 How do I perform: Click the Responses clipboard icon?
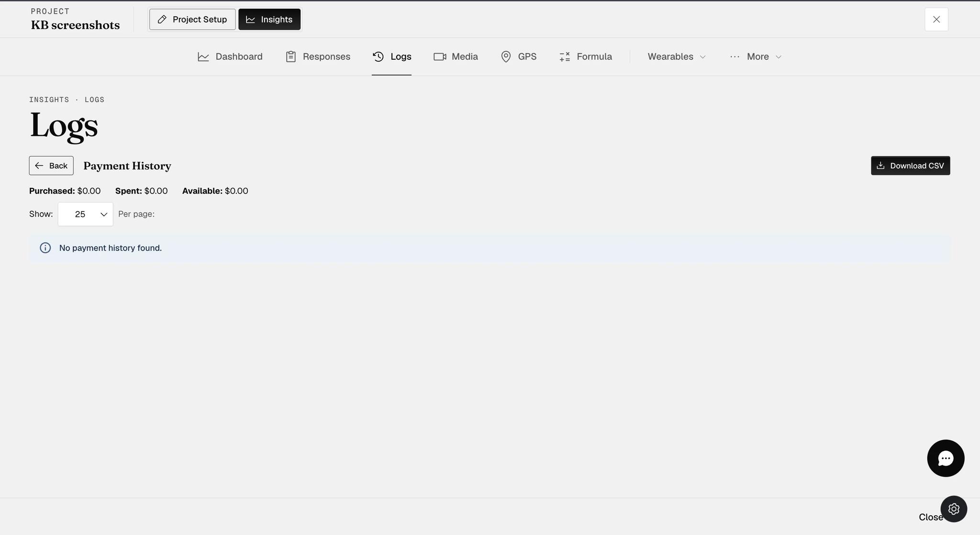(290, 56)
